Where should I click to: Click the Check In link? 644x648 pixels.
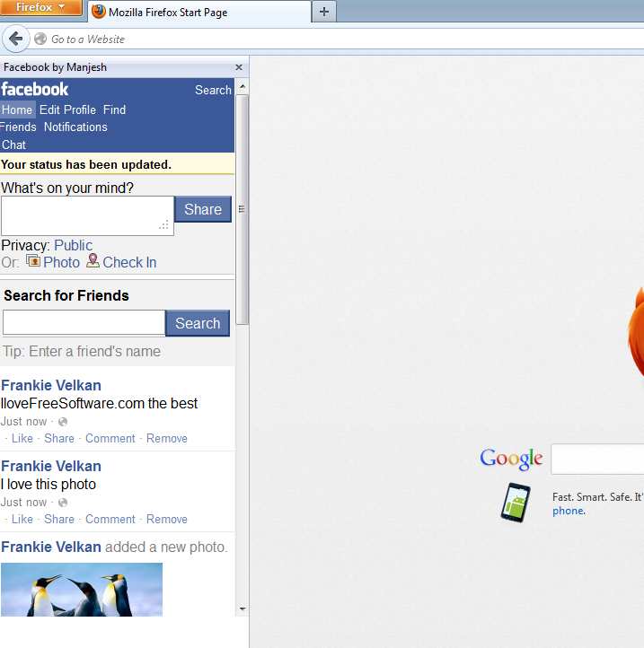pyautogui.click(x=129, y=262)
